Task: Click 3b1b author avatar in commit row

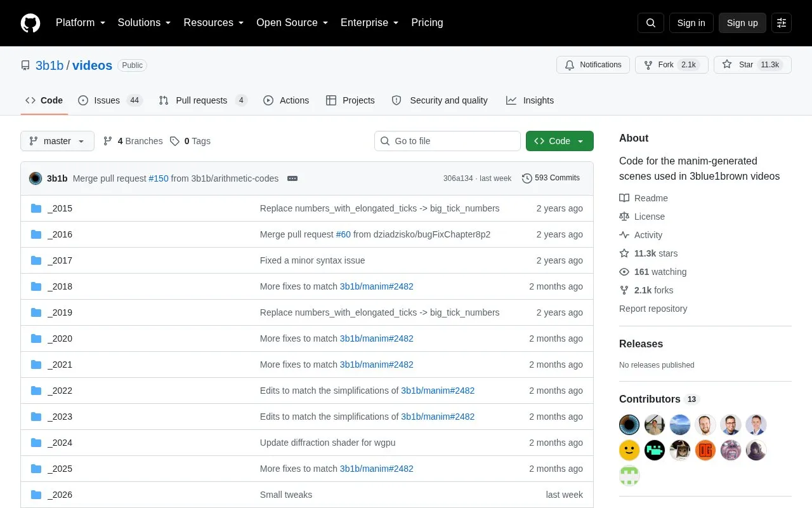Action: pyautogui.click(x=36, y=178)
